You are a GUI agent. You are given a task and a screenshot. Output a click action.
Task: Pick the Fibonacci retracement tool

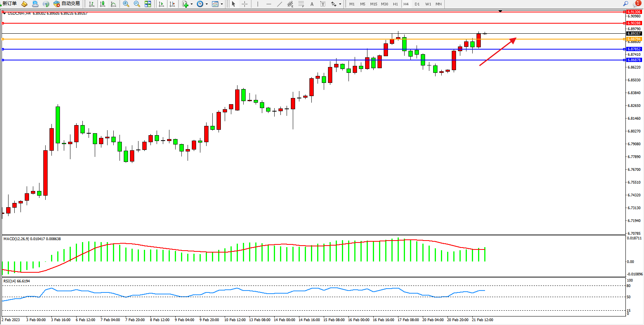coord(301,4)
